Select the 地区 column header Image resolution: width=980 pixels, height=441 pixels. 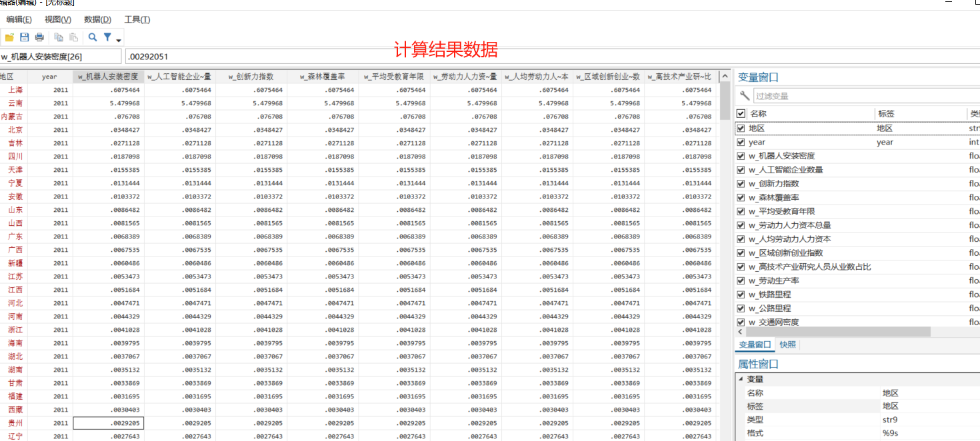click(14, 77)
